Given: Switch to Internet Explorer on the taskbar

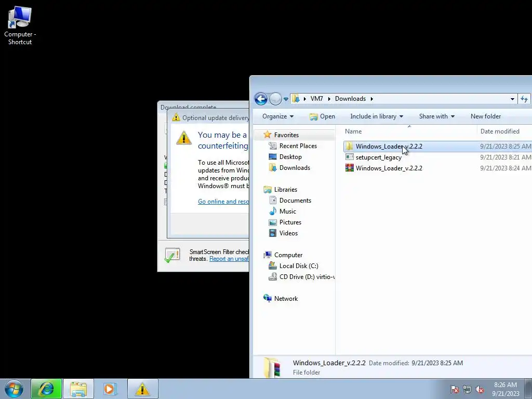Looking at the screenshot, I should click(46, 389).
